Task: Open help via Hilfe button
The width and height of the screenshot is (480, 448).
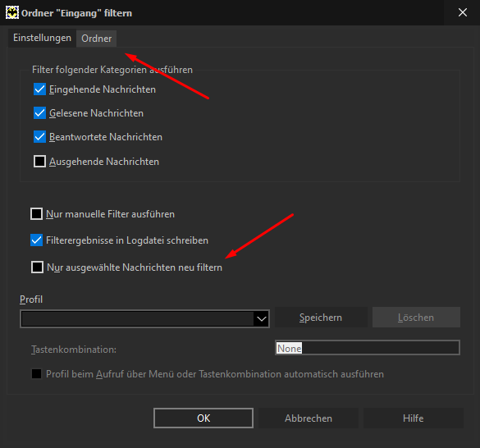Action: [x=414, y=418]
